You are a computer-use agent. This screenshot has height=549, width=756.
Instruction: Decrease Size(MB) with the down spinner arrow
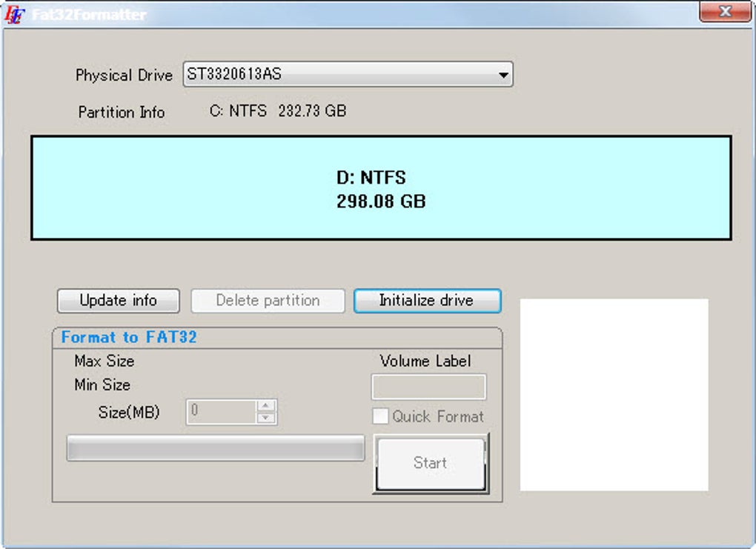pos(265,418)
